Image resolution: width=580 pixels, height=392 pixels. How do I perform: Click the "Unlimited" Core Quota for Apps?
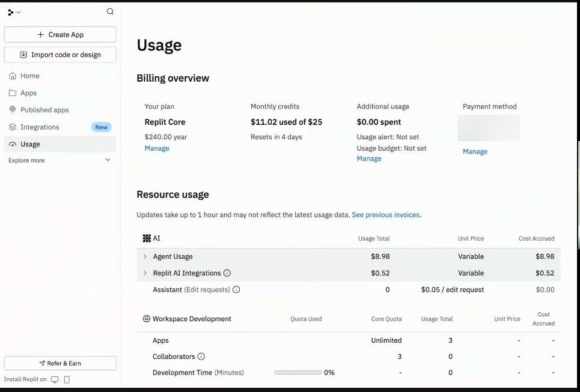[386, 340]
